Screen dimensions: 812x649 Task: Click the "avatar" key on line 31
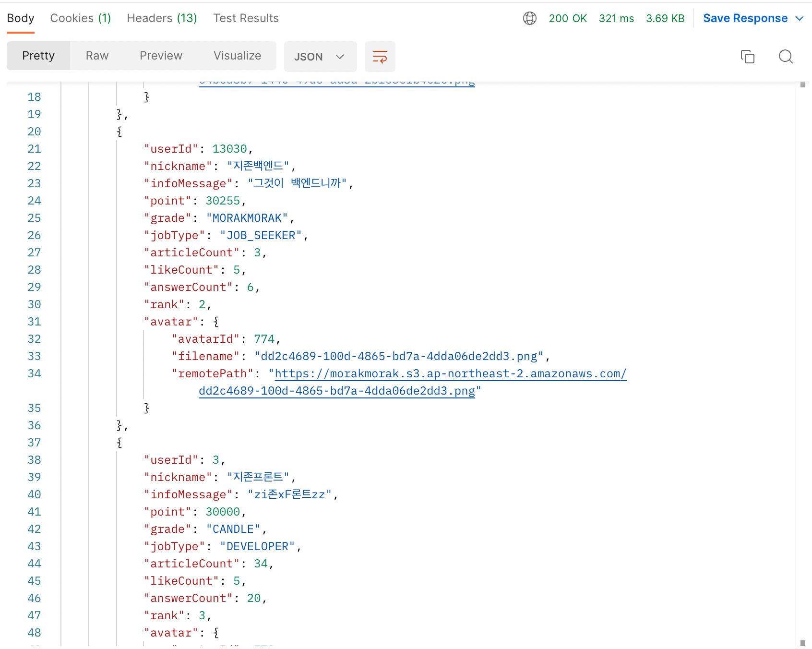click(171, 322)
